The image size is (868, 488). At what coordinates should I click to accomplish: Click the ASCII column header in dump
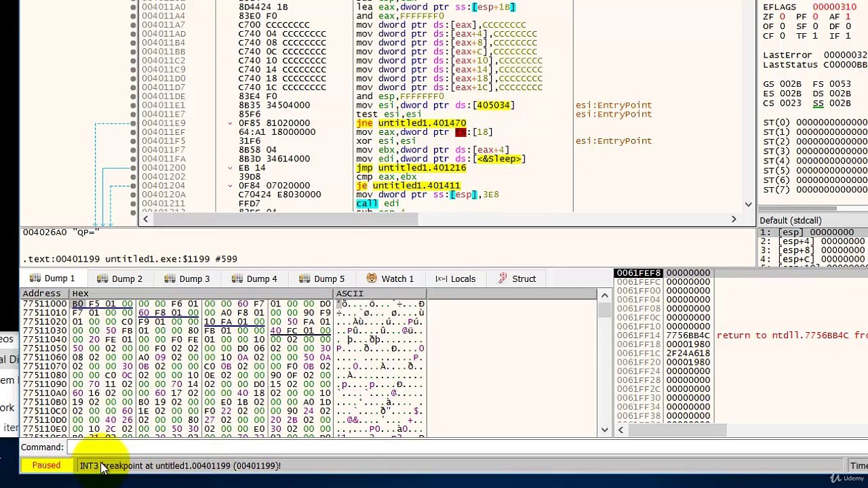[x=380, y=293]
